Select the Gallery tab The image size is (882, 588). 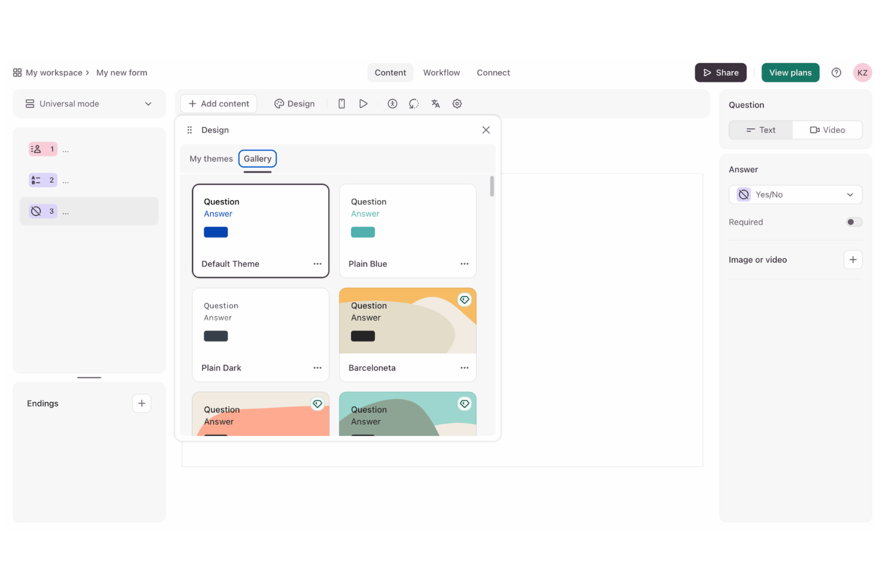tap(257, 159)
